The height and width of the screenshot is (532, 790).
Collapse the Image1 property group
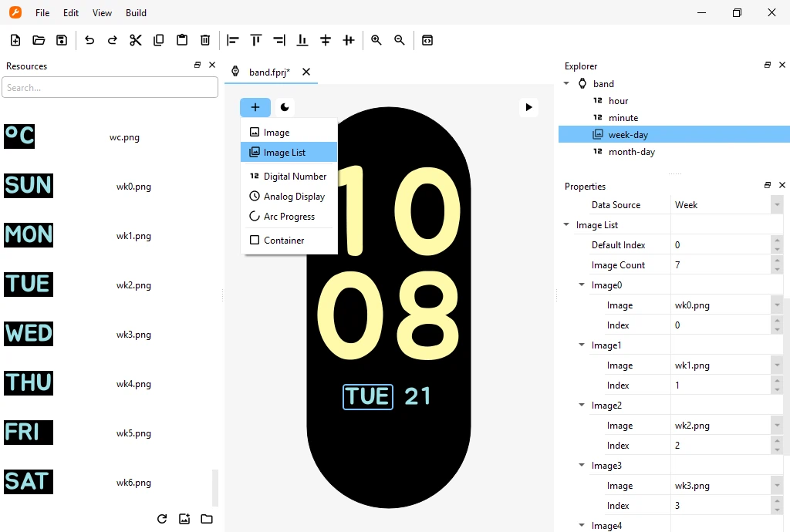581,345
